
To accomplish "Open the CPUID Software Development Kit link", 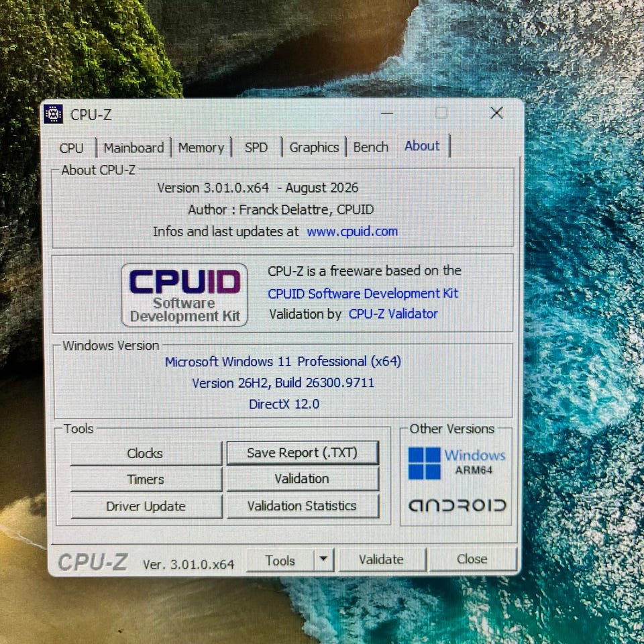I will 363,294.
